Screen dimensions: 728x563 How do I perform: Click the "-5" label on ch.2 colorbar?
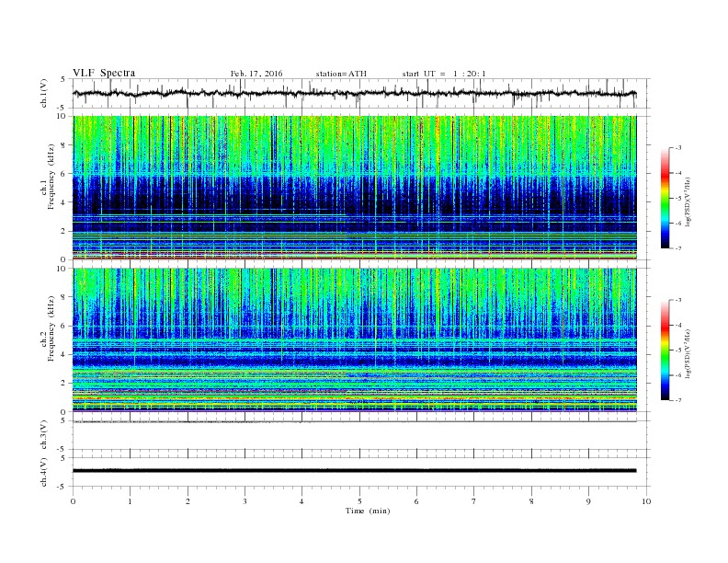pos(677,350)
